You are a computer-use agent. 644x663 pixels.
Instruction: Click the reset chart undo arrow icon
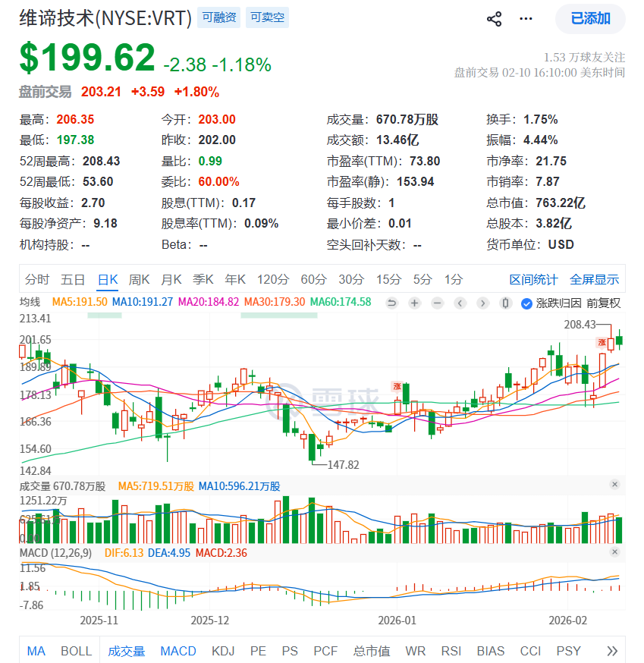(x=392, y=303)
